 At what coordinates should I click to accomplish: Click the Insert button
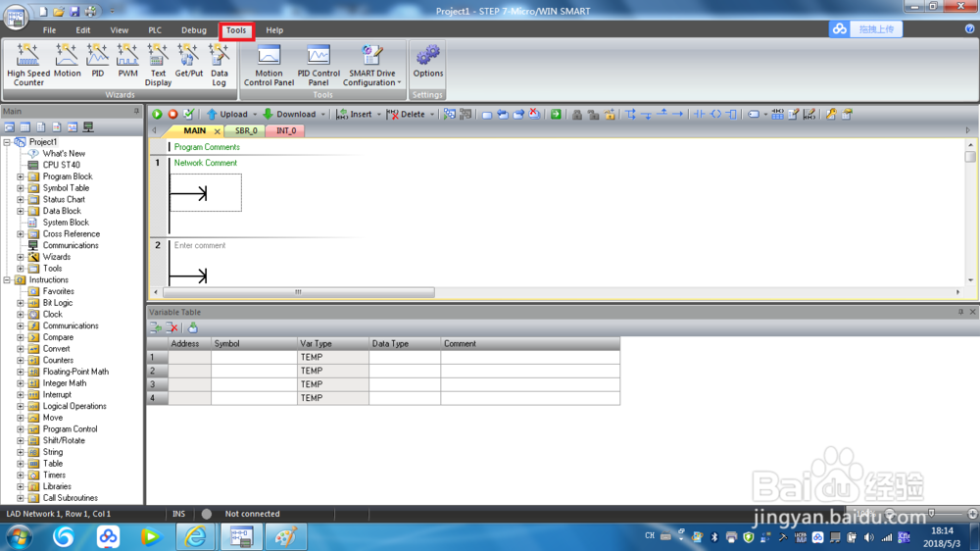[355, 115]
